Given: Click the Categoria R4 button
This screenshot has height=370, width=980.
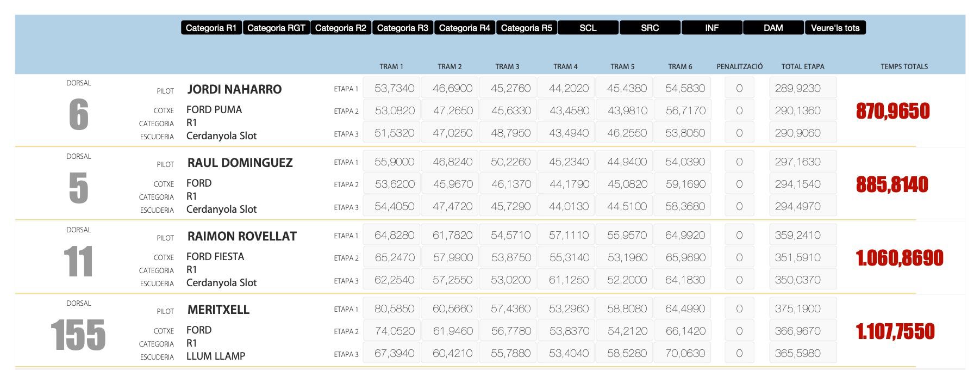Looking at the screenshot, I should coord(465,28).
